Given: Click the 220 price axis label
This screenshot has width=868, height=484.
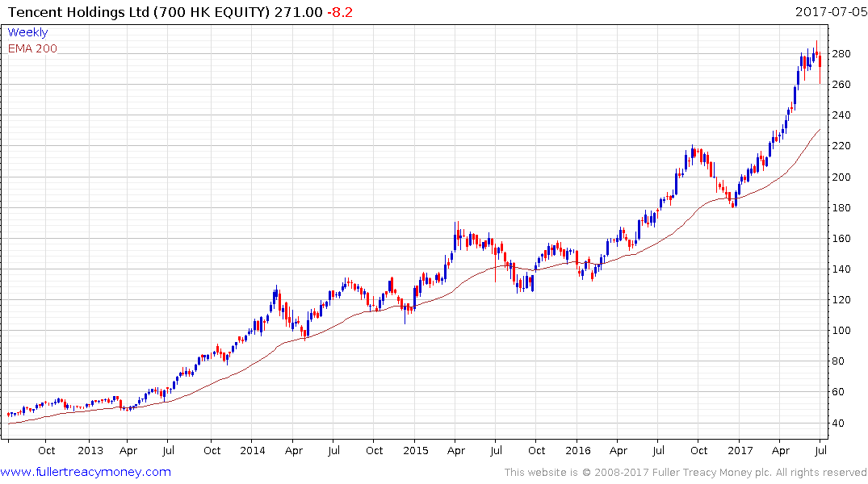Looking at the screenshot, I should click(x=841, y=146).
